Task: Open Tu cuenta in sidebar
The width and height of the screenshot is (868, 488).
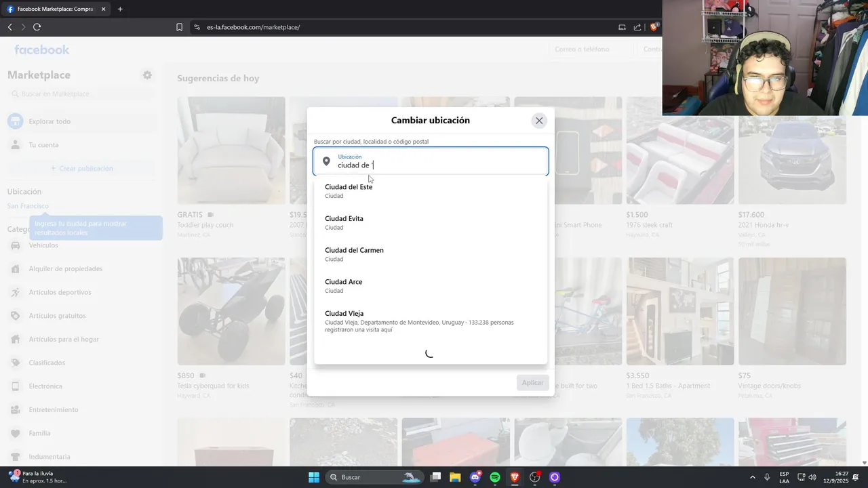Action: (81, 145)
